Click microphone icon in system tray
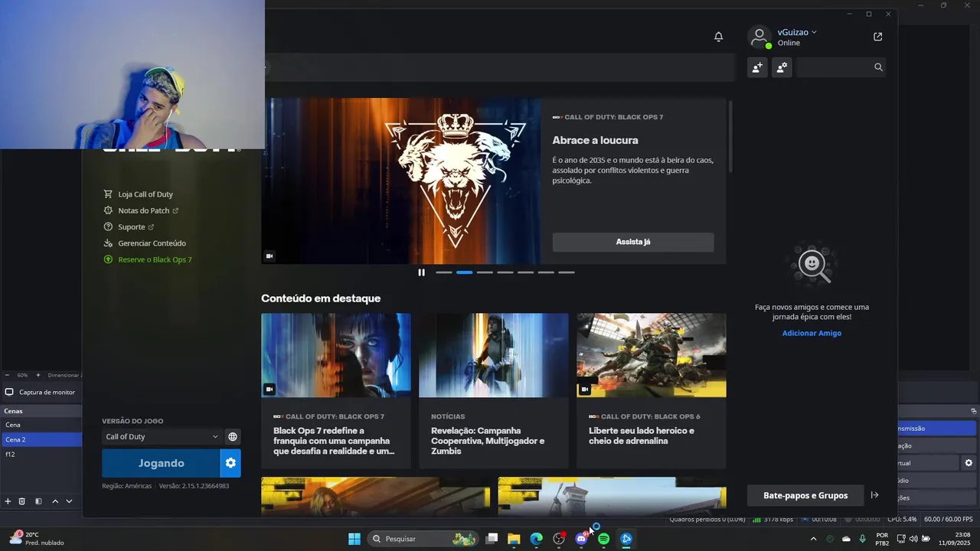Viewport: 980px width, 551px height. [x=863, y=539]
